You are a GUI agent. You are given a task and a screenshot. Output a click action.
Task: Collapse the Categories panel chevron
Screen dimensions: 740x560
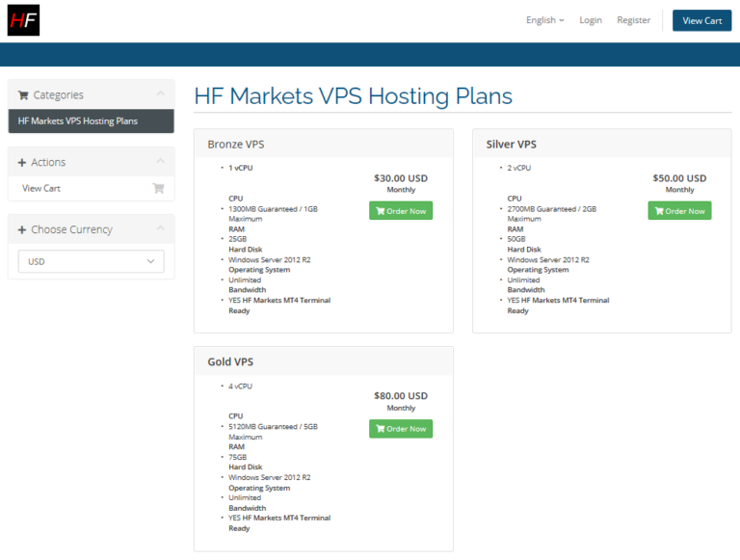160,94
